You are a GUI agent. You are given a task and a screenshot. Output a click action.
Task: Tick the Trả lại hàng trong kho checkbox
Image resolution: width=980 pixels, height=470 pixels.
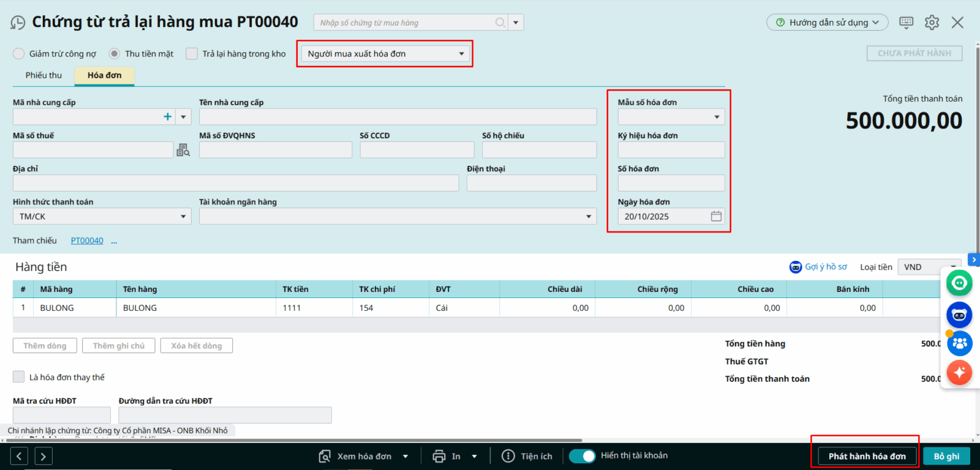point(192,54)
